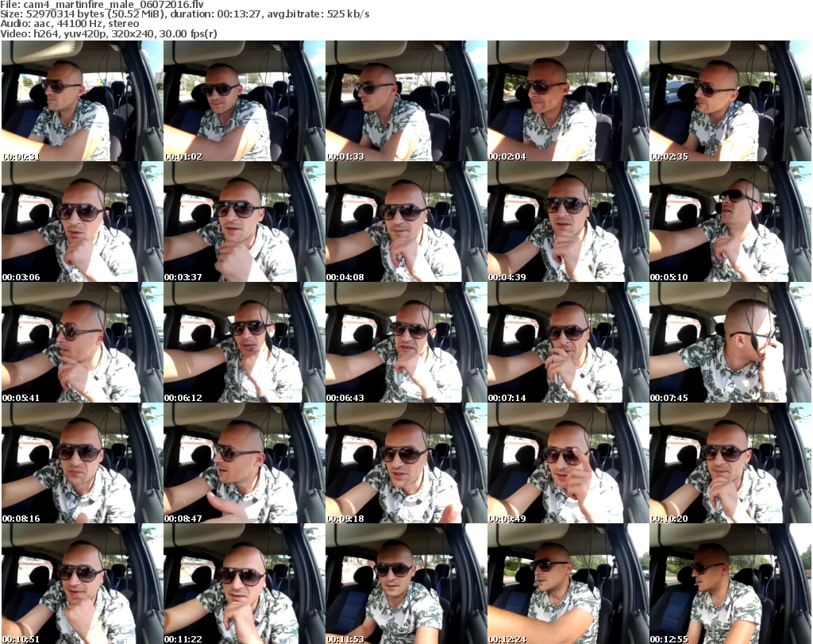The width and height of the screenshot is (813, 644).
Task: Pick the snapshot timestamped 00:06:12
Action: click(x=245, y=342)
